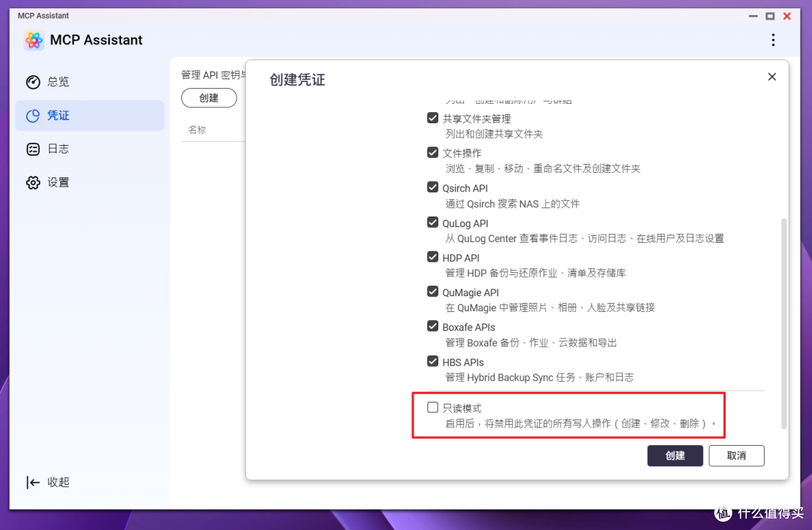Click the outlined 创建 button under 管理 API
The image size is (812, 530).
[209, 98]
